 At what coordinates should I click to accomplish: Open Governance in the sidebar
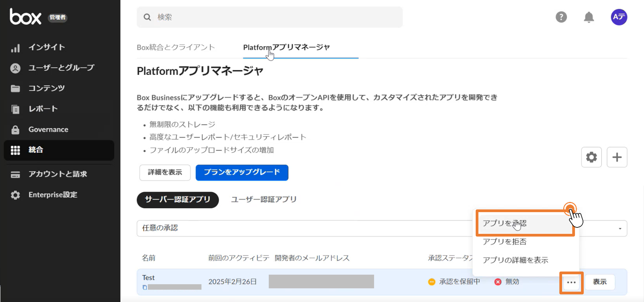tap(48, 129)
